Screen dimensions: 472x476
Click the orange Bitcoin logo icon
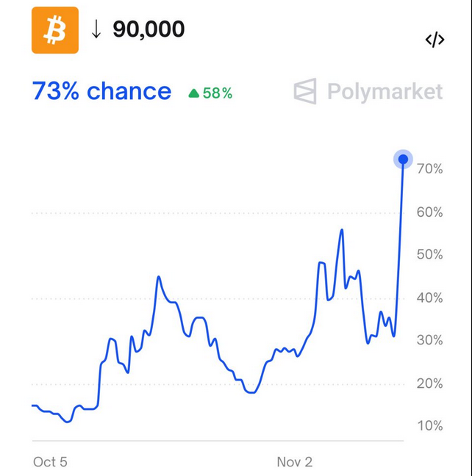[x=54, y=30]
